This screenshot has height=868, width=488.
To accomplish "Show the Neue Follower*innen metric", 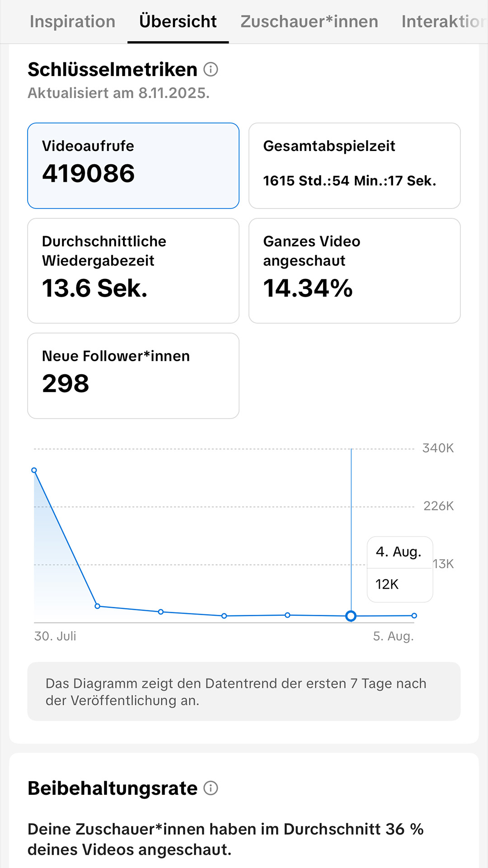I will [x=133, y=376].
